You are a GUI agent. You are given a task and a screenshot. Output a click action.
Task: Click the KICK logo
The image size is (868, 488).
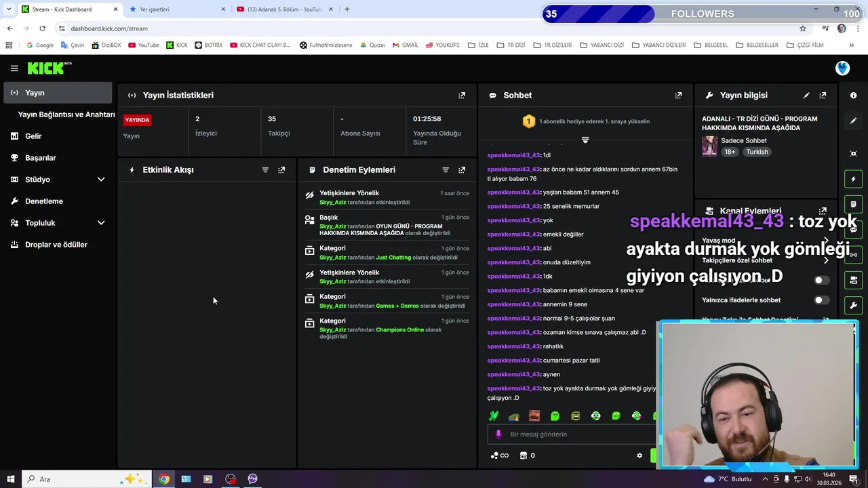[49, 68]
